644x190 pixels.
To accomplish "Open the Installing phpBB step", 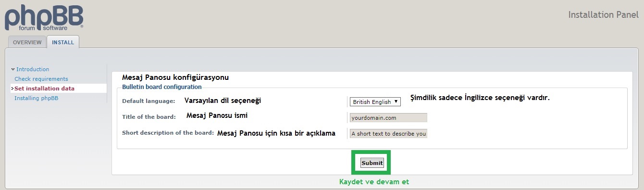I will 37,98.
